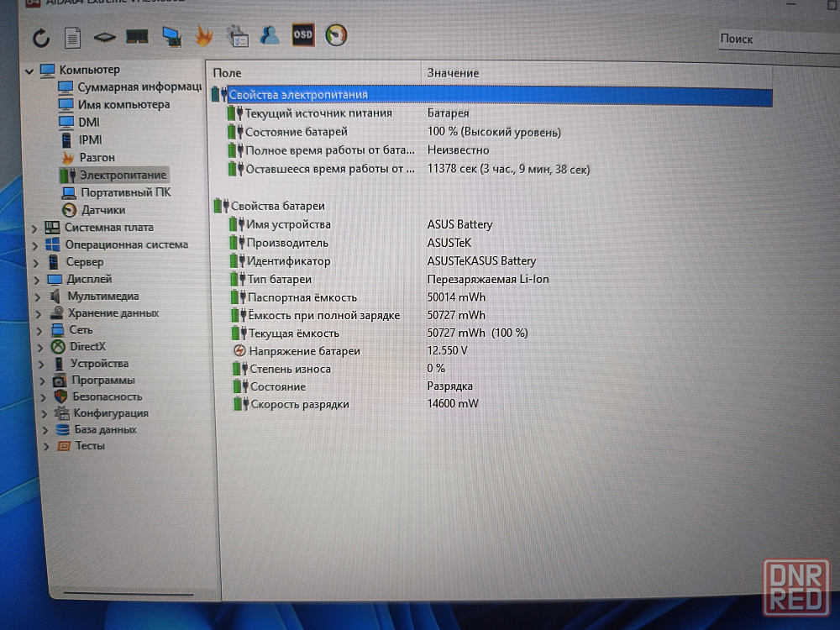Open Портативный ПК tree item
Screen dimensions: 840x630
point(117,193)
